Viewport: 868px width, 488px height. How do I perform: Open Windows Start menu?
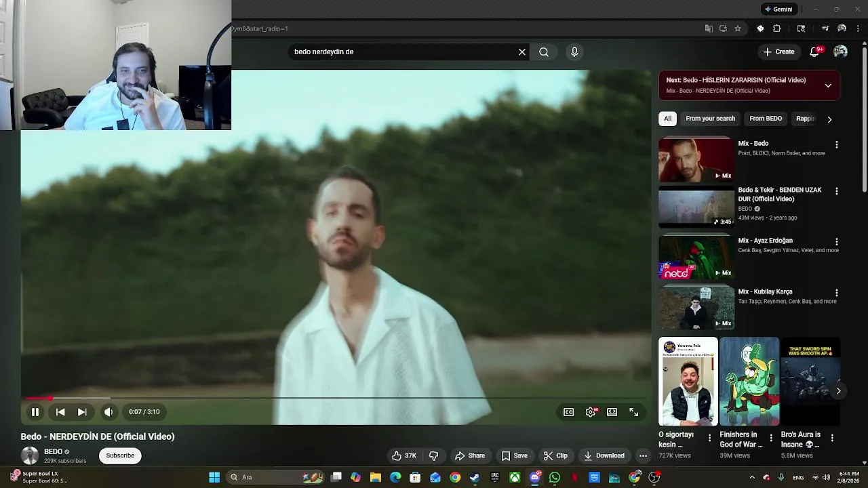214,477
